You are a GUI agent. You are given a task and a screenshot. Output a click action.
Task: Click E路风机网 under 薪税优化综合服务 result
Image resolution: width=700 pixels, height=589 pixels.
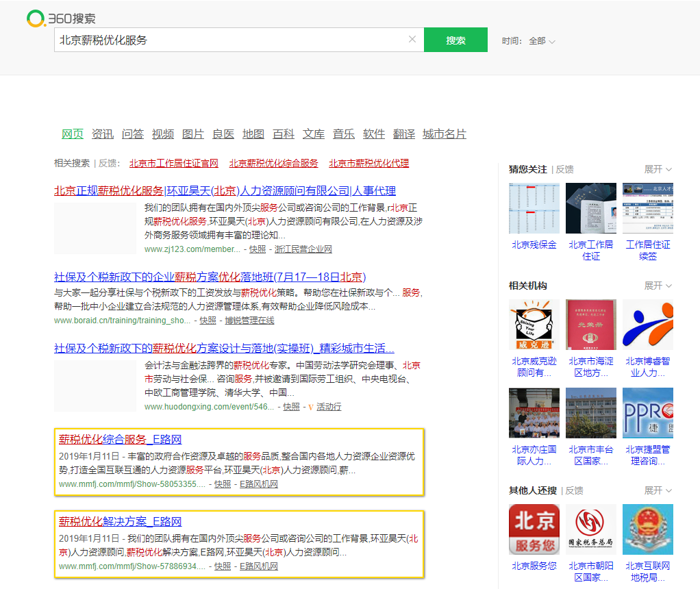click(259, 484)
